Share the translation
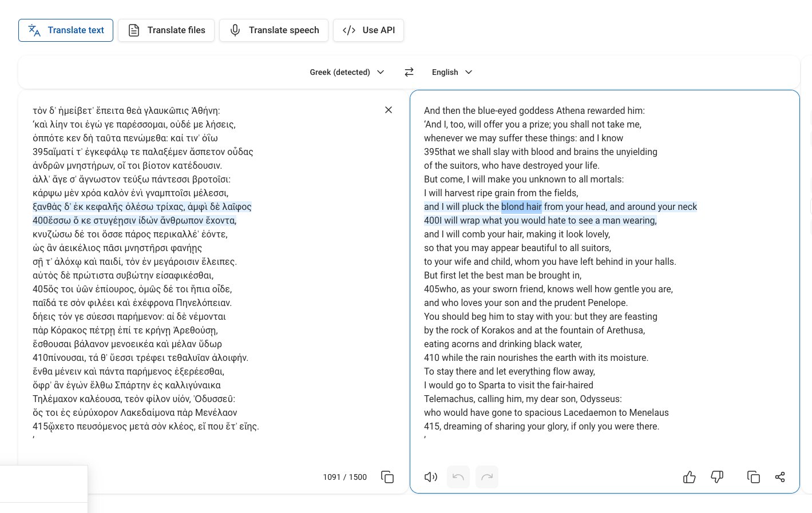 click(780, 477)
